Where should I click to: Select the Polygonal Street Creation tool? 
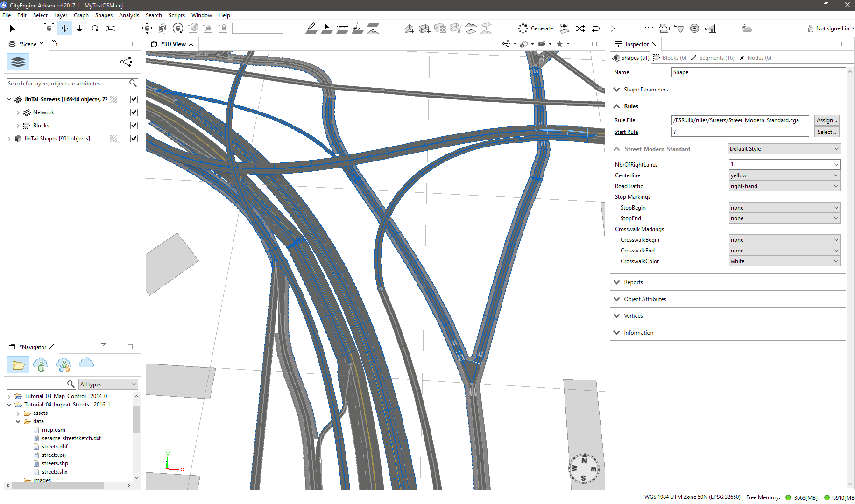(311, 28)
